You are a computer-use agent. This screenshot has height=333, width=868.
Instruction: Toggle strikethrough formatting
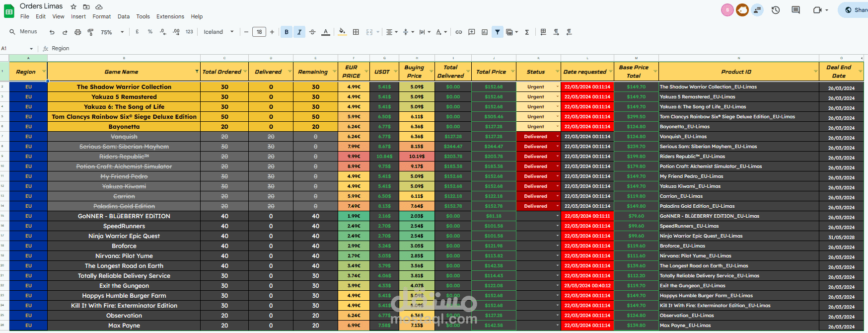click(312, 32)
